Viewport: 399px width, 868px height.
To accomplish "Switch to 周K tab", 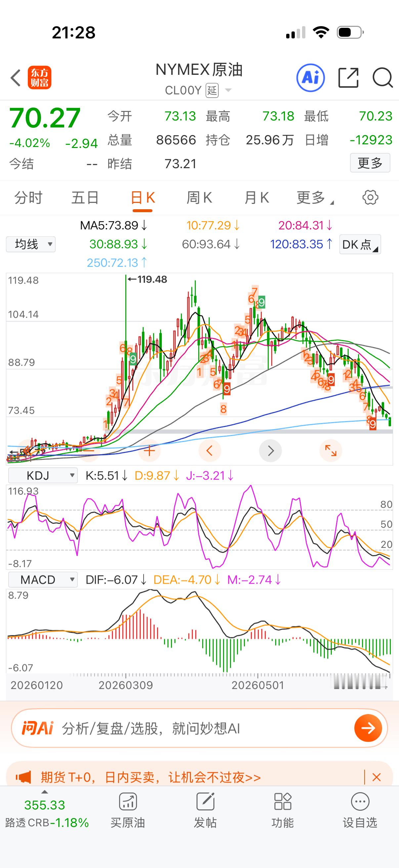I will click(199, 198).
